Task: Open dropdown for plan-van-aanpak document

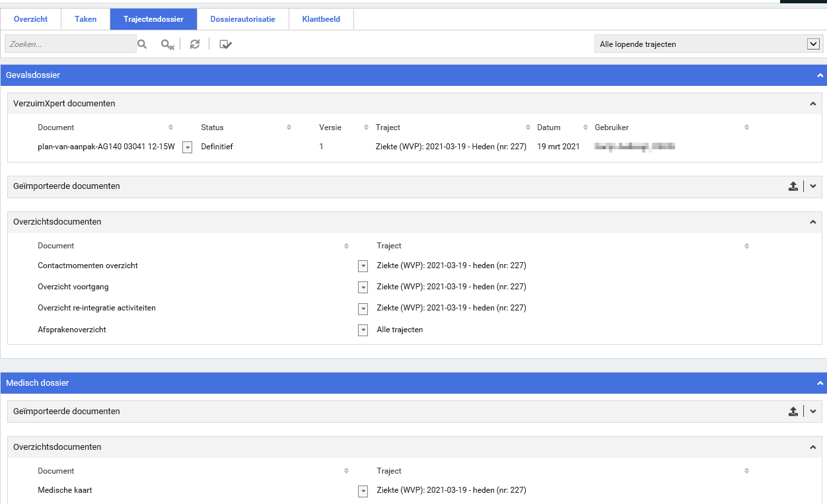Action: pos(187,147)
